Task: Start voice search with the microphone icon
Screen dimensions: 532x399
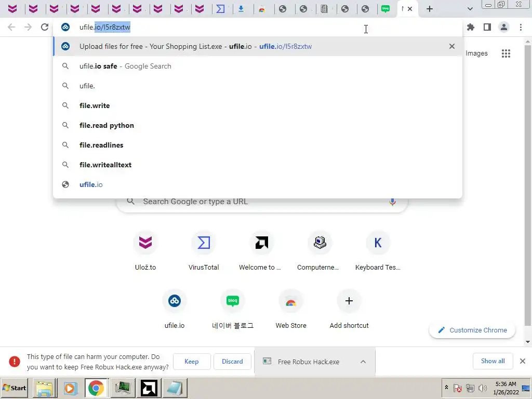Action: [x=392, y=202]
